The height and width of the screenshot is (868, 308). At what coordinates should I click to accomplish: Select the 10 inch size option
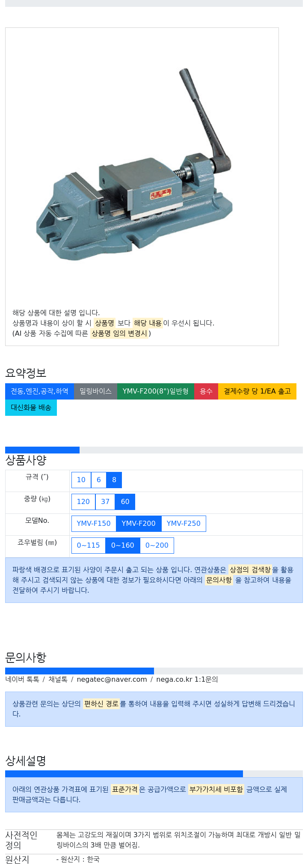point(81,480)
